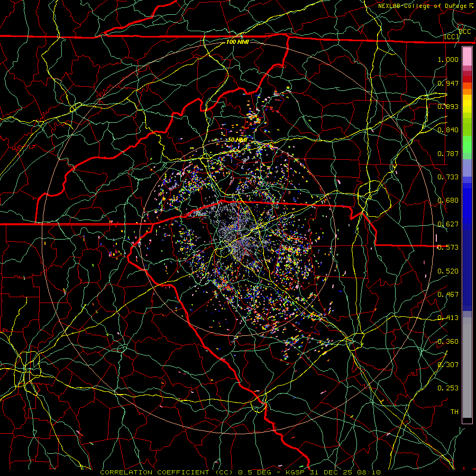Viewport: 476px width, 476px height.
Task: Click the "100 NMI" range ring label
Action: 237,42
